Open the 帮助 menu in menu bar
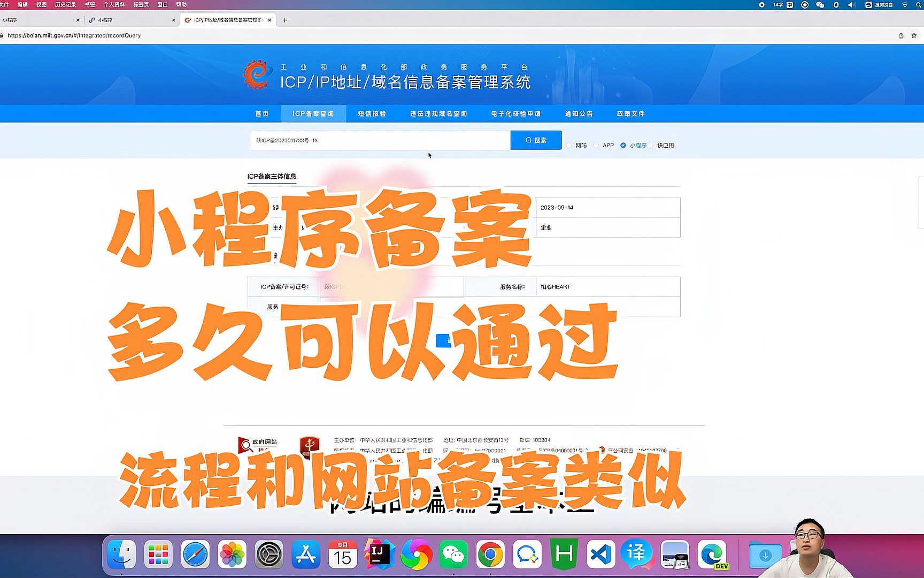The height and width of the screenshot is (578, 924). tap(181, 4)
